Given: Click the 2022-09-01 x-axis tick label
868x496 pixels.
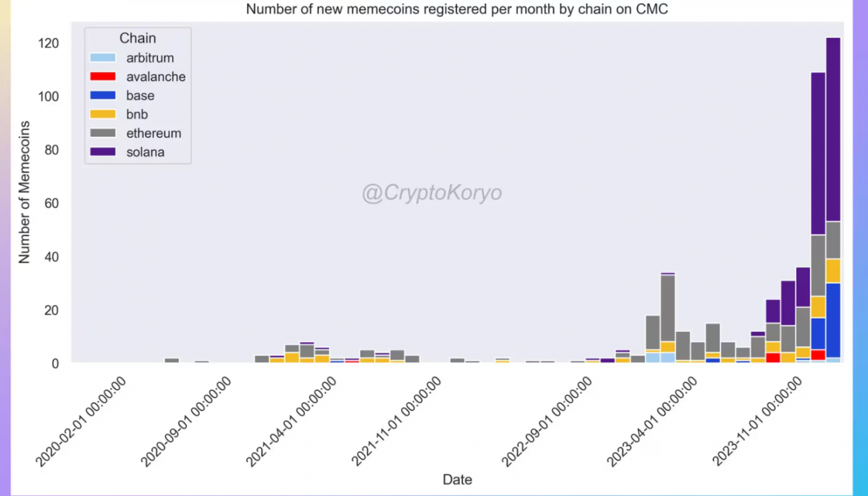Looking at the screenshot, I should pos(548,421).
